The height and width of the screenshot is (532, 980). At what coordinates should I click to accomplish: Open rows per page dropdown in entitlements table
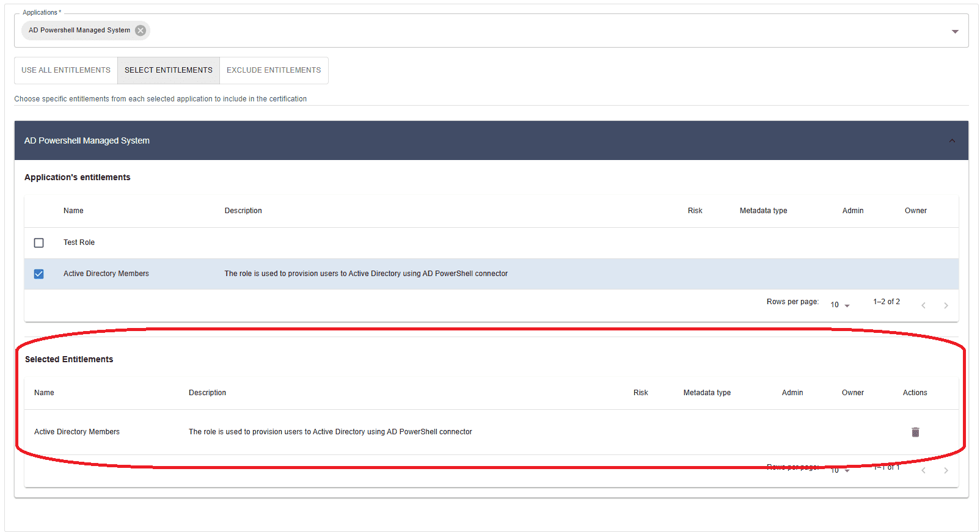pos(839,305)
